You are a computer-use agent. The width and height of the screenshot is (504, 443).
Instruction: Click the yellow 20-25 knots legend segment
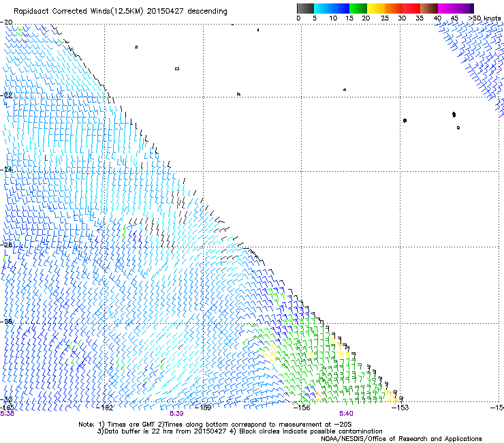coord(376,8)
